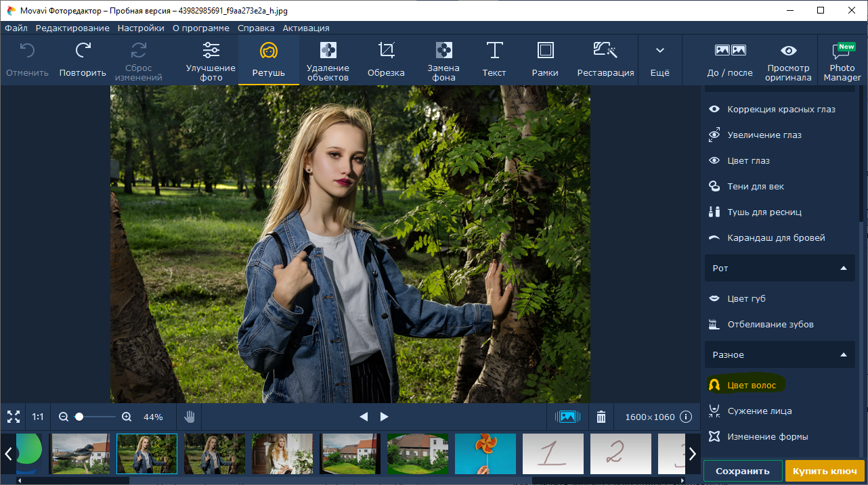
Task: Select thumbnail showing number 2
Action: tap(621, 454)
